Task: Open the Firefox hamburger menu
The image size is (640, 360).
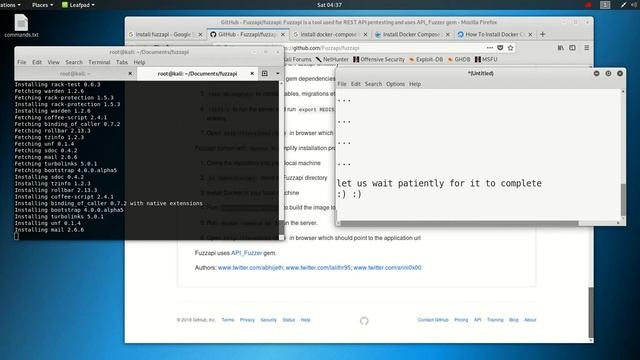Action: pyautogui.click(x=587, y=48)
